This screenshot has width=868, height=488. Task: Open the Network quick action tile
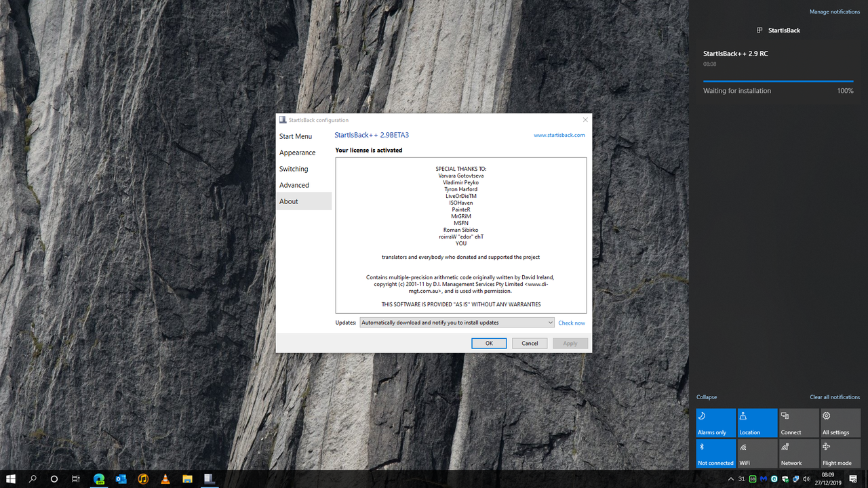coord(800,453)
